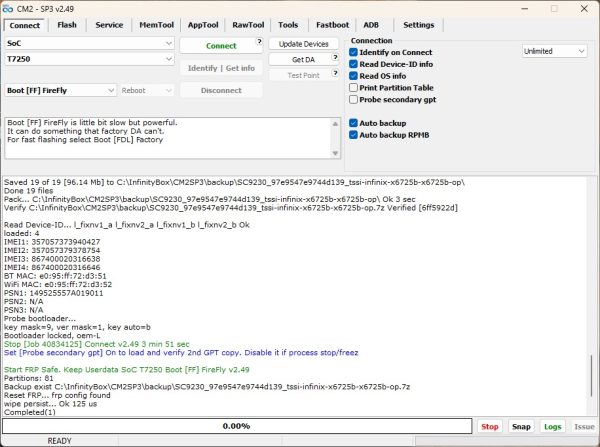600x447 pixels.
Task: Switch to the AppTool tab
Action: click(x=203, y=25)
